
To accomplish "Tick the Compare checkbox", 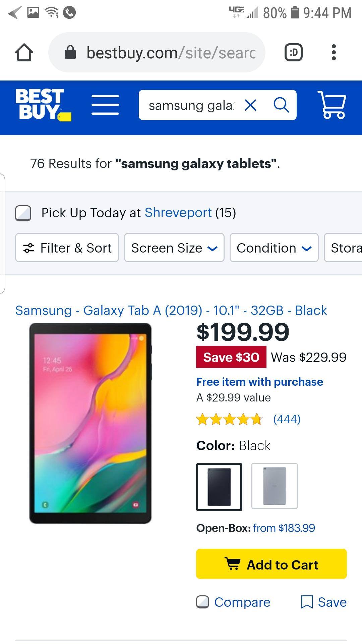I will click(202, 602).
